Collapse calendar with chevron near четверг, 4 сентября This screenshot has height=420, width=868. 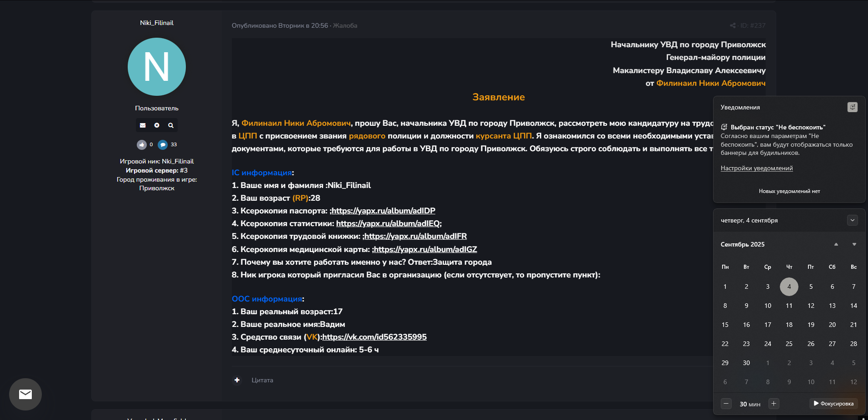(852, 220)
